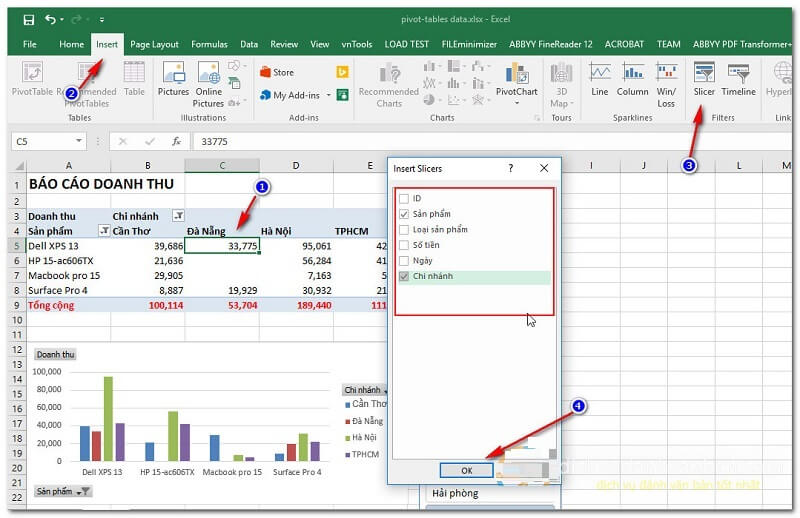Insert a Line sparkline
Screen dimensions: 800x518
(x=600, y=78)
